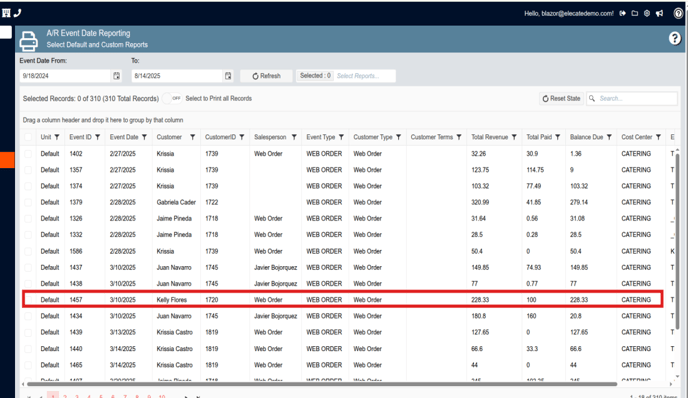Image resolution: width=688 pixels, height=398 pixels.
Task: Click Balance Due value 279.14
Action: (579, 202)
